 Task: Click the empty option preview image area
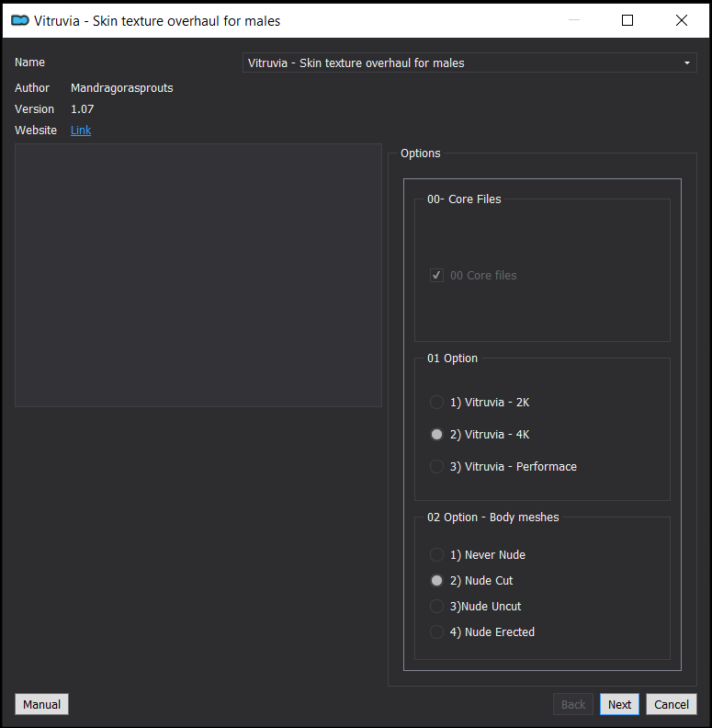pos(198,276)
